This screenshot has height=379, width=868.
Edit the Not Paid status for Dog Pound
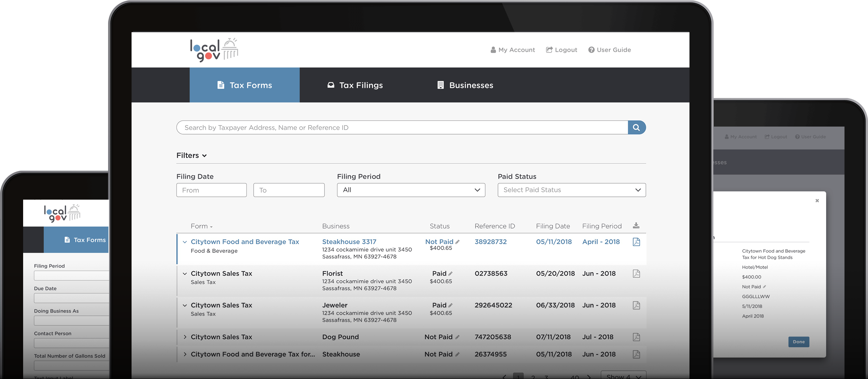click(457, 337)
